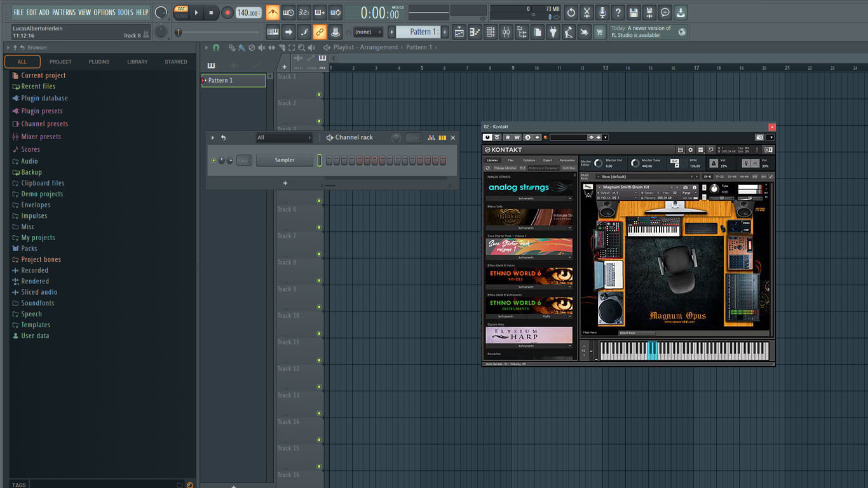
Task: Click newer version available notice
Action: click(648, 32)
